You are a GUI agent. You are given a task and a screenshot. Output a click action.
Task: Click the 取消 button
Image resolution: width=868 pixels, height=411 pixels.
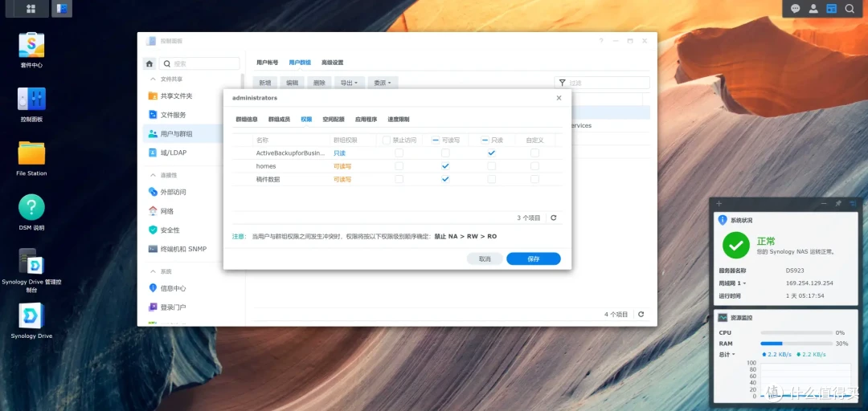(485, 258)
